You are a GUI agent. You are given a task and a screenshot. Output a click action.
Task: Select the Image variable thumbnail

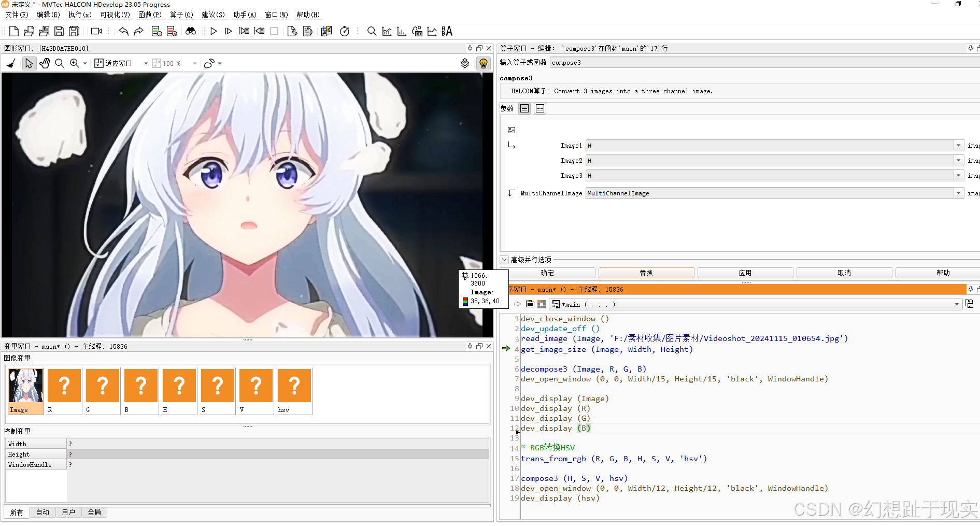coord(26,391)
